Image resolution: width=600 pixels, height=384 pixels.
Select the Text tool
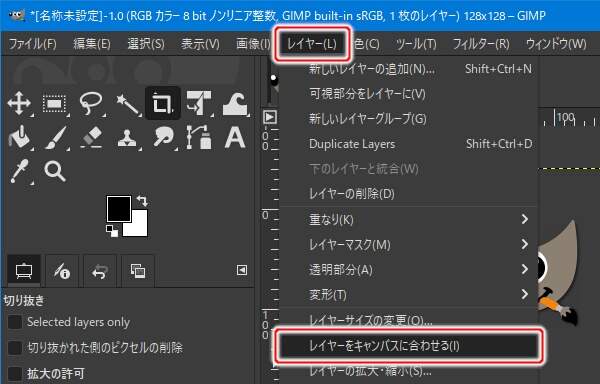coord(235,137)
